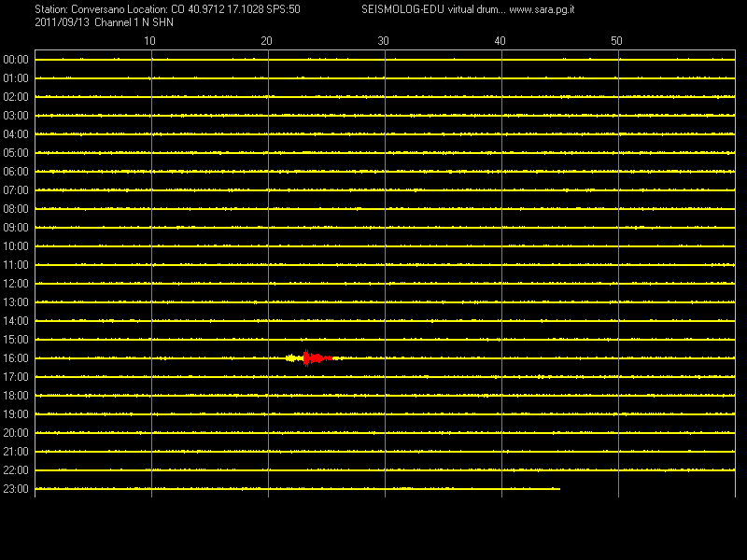The width and height of the screenshot is (747, 560).
Task: Click the end of the 23:00 trace
Action: point(559,488)
